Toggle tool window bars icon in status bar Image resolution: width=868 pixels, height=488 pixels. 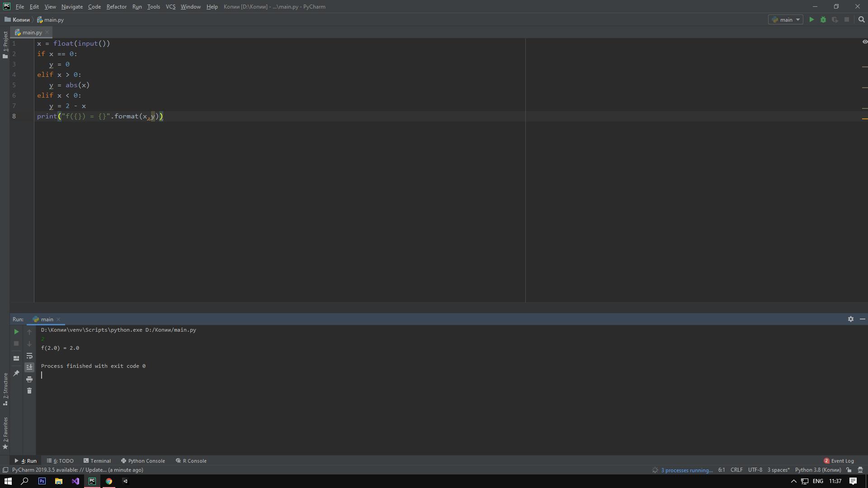click(x=5, y=470)
